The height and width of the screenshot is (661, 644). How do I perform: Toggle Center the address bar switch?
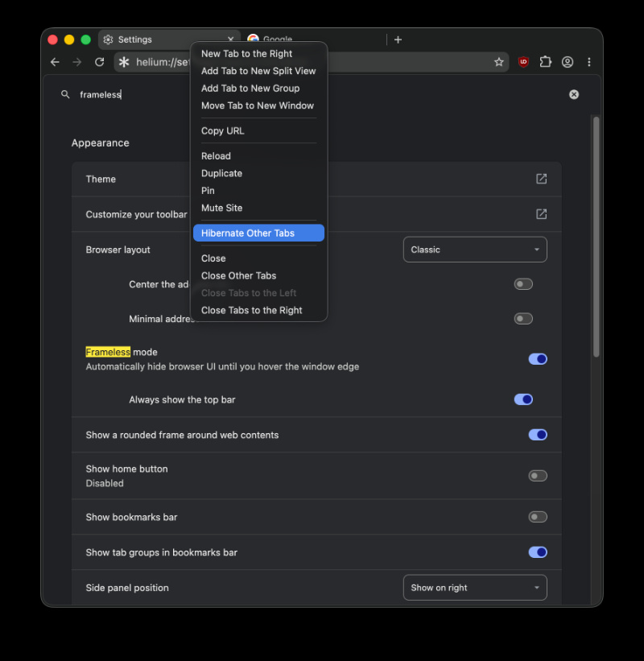[523, 284]
